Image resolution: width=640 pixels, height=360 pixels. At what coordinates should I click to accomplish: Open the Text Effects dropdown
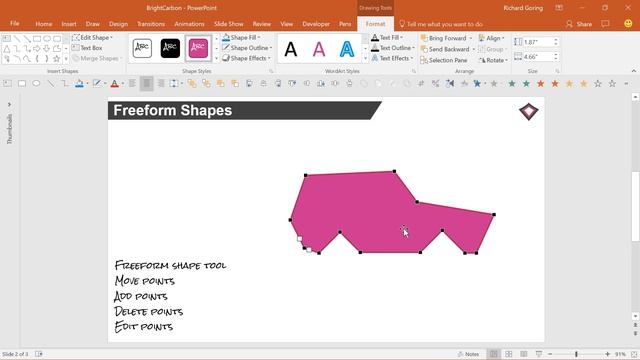click(x=392, y=58)
